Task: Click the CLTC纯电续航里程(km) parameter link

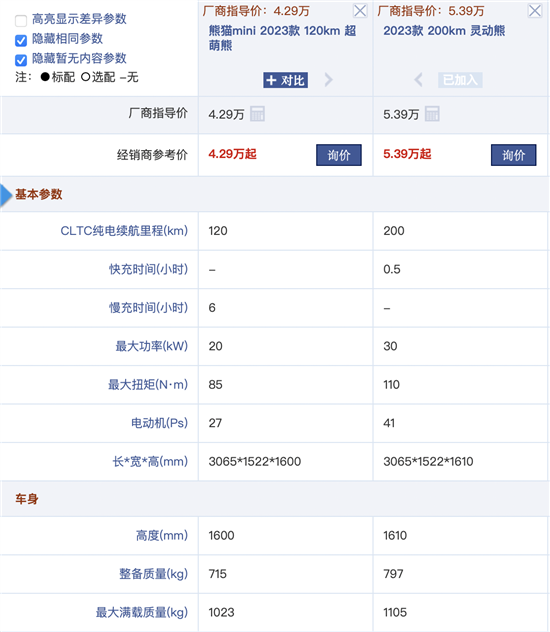Action: pos(124,231)
